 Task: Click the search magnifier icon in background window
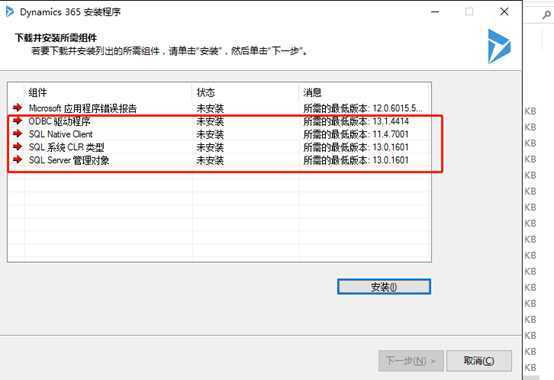tap(547, 15)
